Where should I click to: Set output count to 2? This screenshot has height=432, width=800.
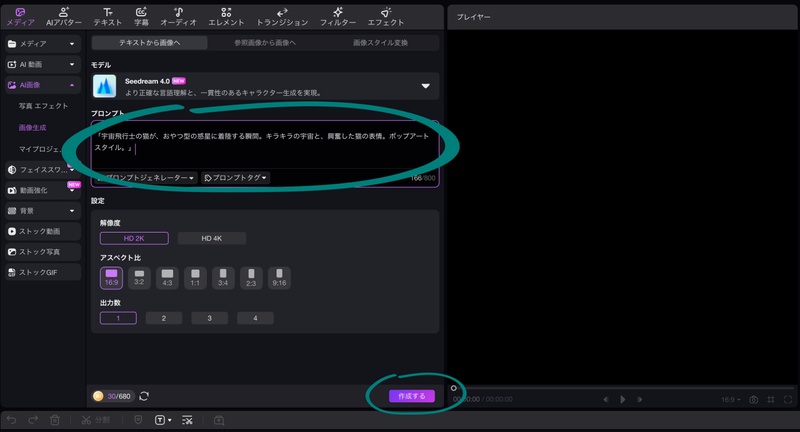[164, 318]
